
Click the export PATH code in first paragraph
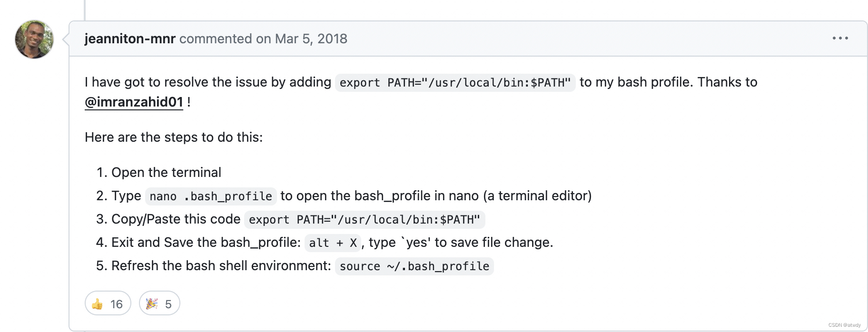tap(455, 83)
